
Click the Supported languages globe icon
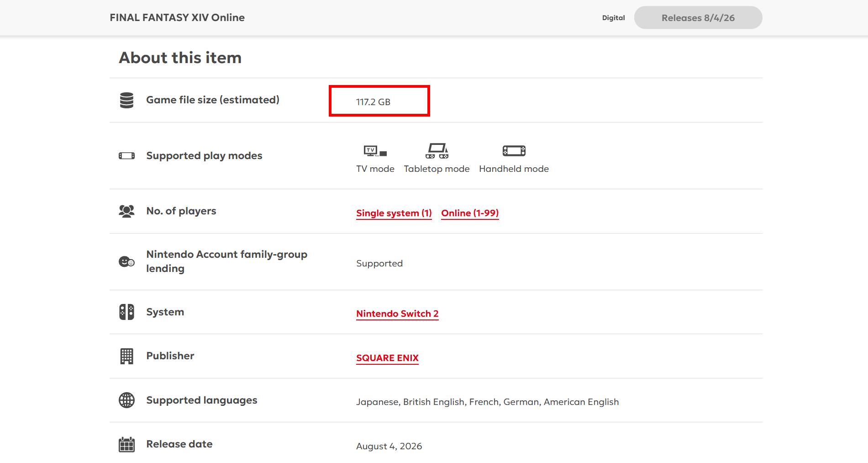pyautogui.click(x=126, y=400)
